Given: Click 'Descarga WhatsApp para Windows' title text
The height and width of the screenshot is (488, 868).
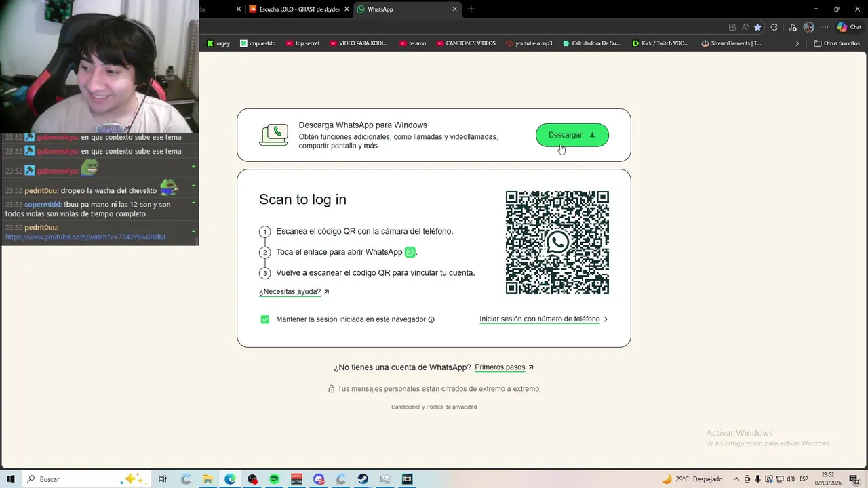Looking at the screenshot, I should [x=363, y=125].
